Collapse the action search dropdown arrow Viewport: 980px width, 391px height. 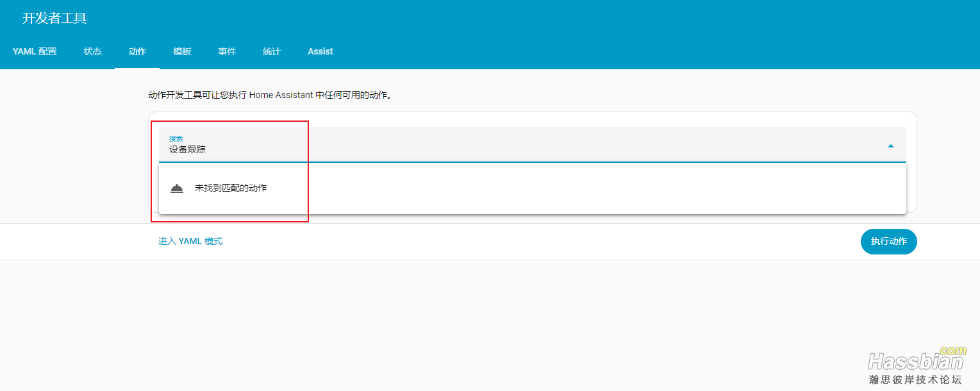pos(890,146)
